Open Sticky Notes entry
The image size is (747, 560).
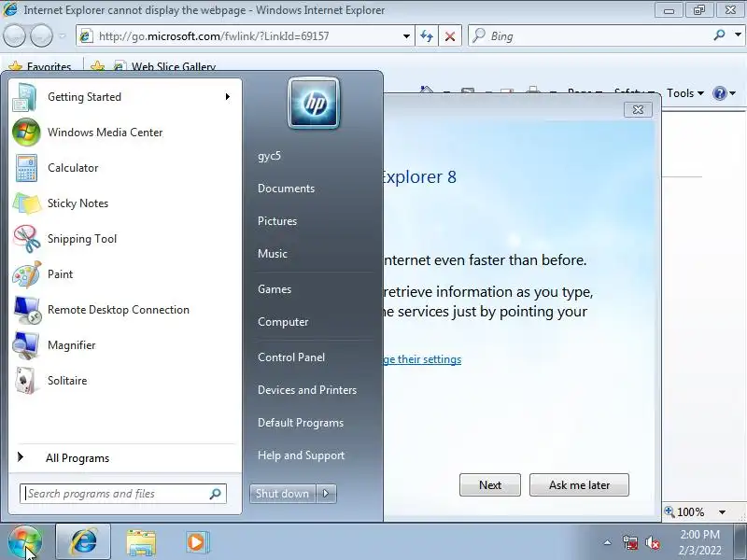[x=124, y=203]
